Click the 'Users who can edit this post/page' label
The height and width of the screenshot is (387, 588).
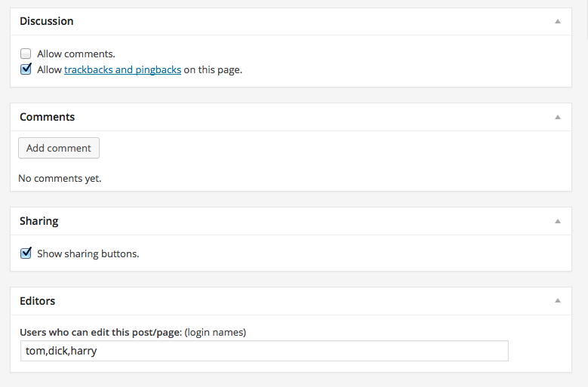pos(101,332)
